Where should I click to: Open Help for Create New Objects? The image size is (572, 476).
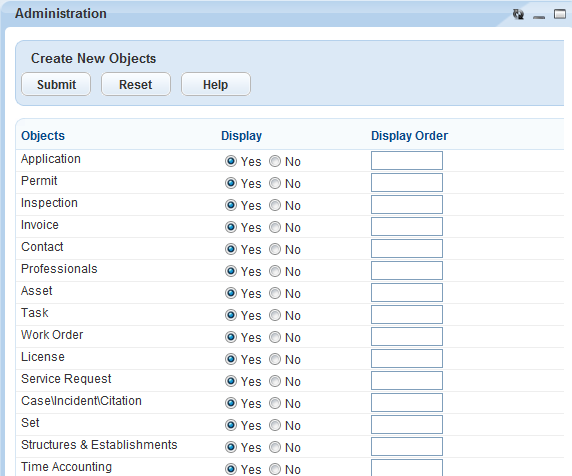tap(216, 84)
